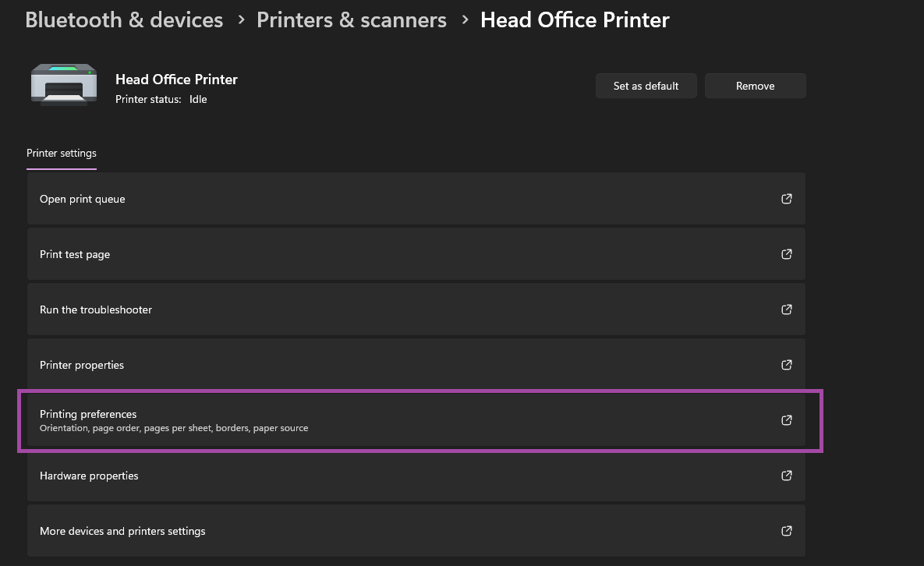
Task: Select the Print test page label
Action: coord(75,254)
